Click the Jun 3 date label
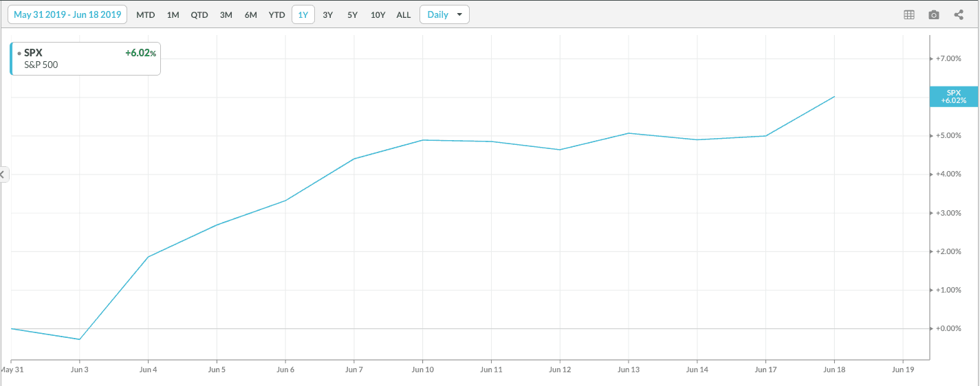This screenshot has width=980, height=386. click(x=80, y=370)
